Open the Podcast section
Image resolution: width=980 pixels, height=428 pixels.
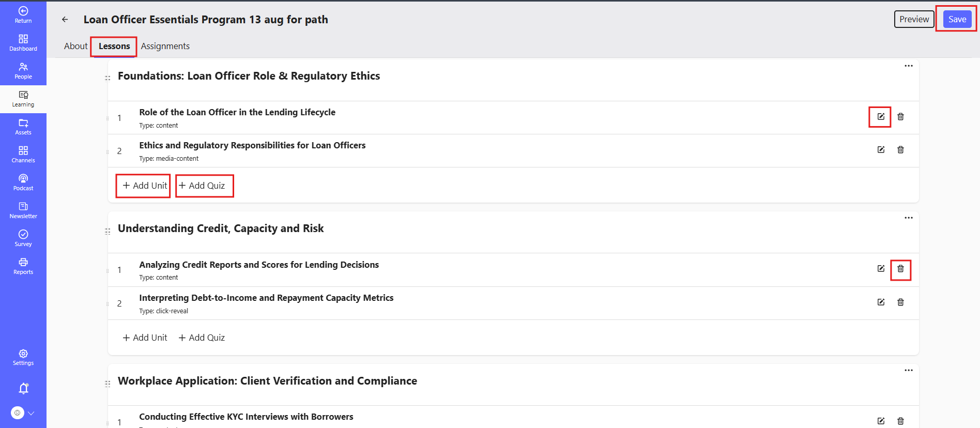tap(23, 182)
